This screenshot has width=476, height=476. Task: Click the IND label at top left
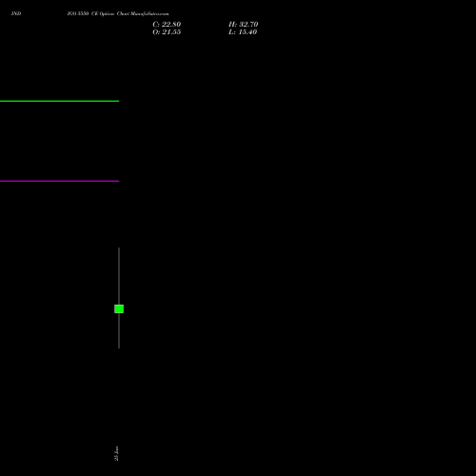pyautogui.click(x=16, y=13)
